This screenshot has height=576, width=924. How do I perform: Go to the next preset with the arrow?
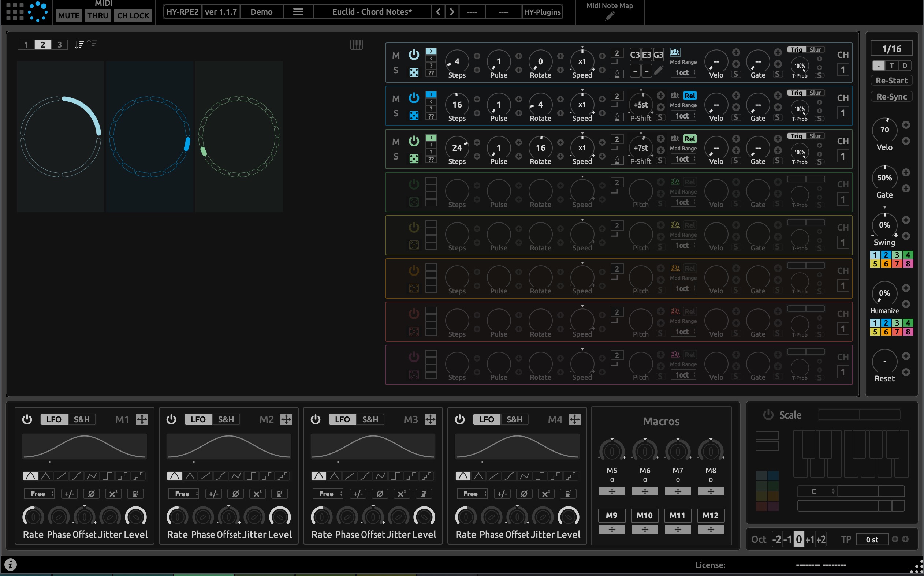coord(452,12)
